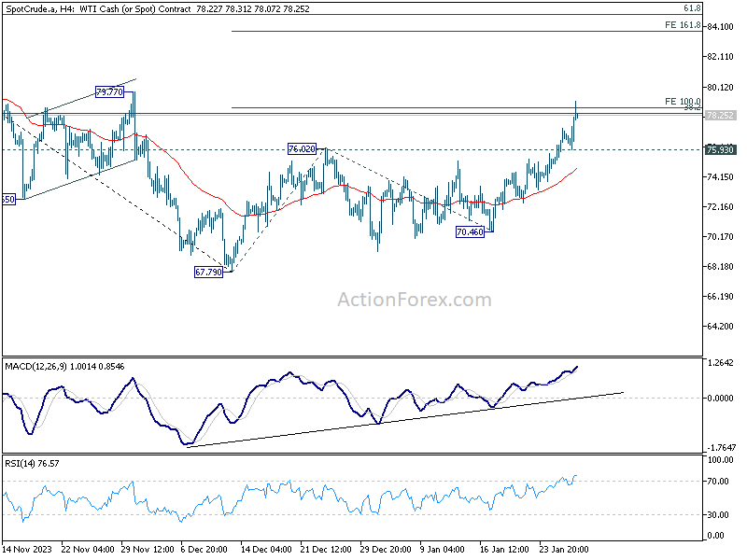Click the 29 Dec 20:00 date label

386,549
